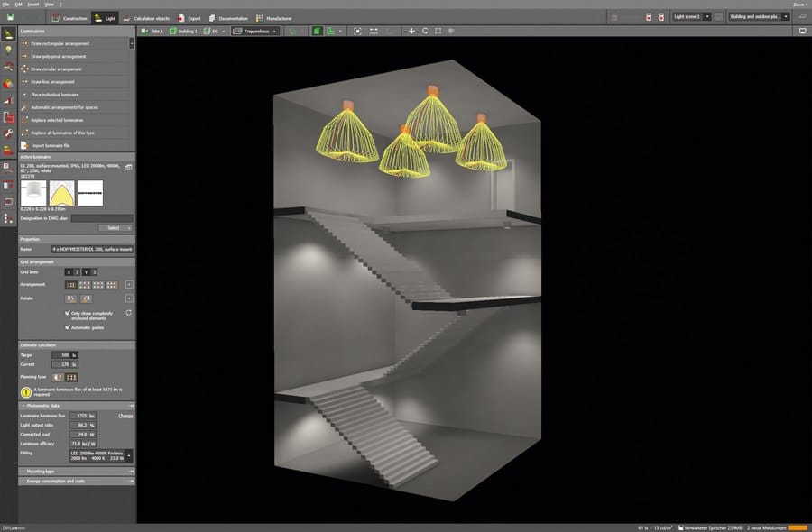
Task: Choose the single-luminaire planning type
Action: (x=58, y=377)
